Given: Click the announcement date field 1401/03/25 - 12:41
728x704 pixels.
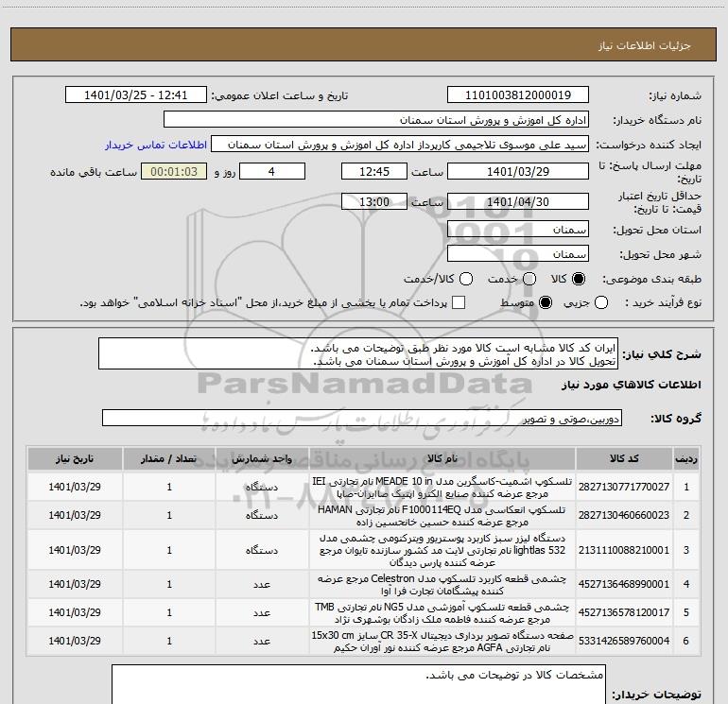Looking at the screenshot, I should click(x=135, y=94).
